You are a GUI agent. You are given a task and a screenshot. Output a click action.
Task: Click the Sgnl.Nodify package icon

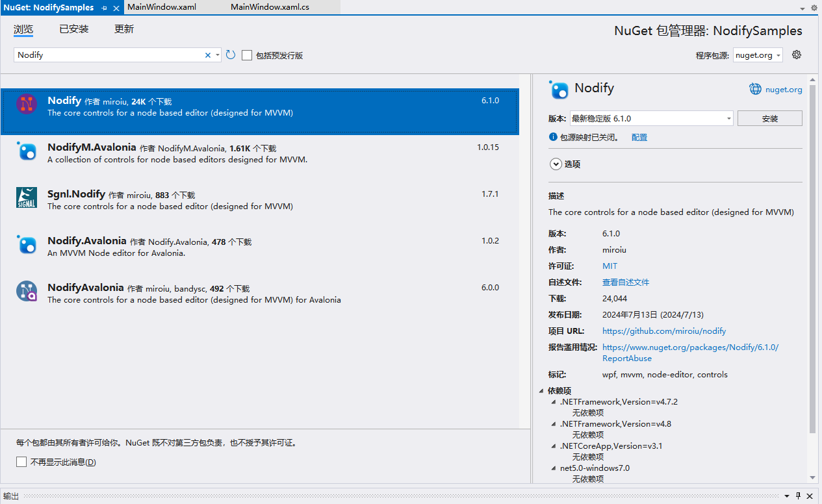[x=27, y=198]
